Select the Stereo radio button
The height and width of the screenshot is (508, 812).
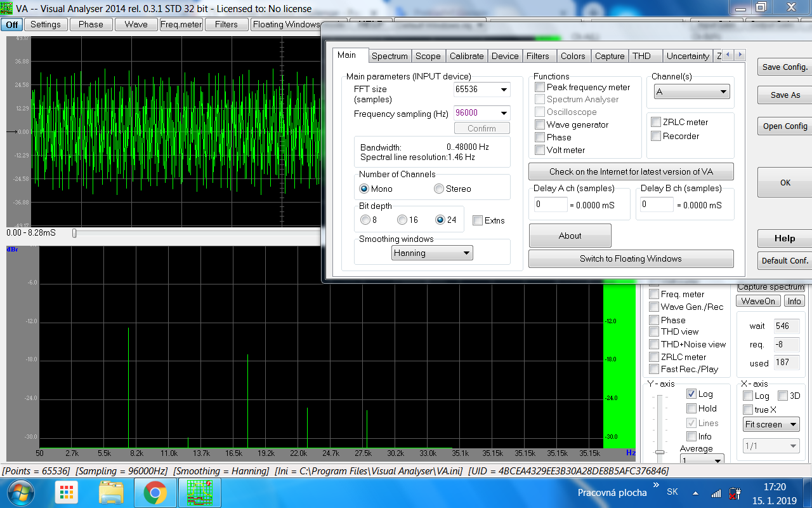tap(439, 189)
